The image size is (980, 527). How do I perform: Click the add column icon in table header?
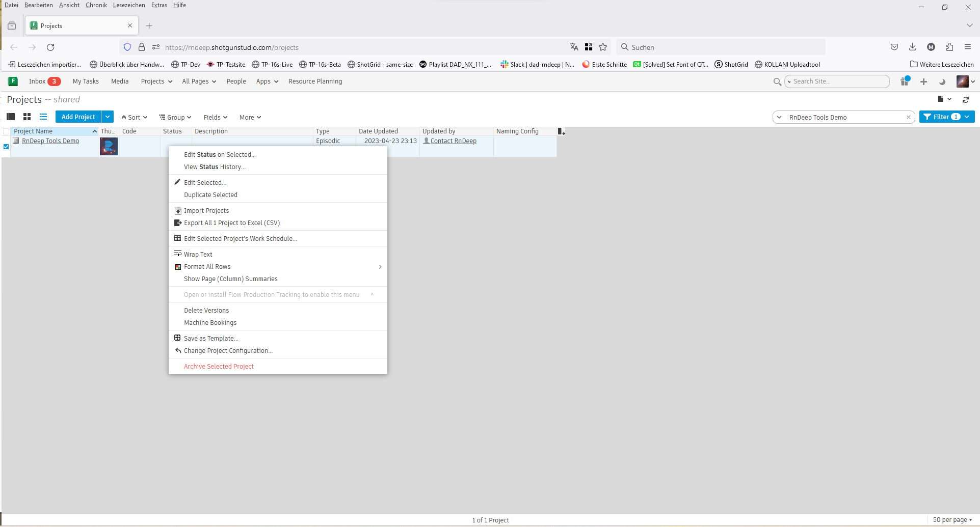(561, 131)
